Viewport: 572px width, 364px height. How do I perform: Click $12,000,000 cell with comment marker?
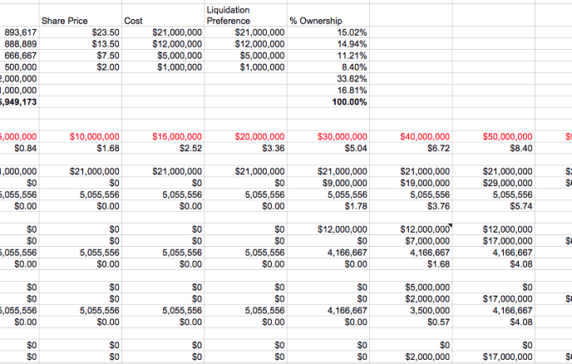[x=411, y=229]
